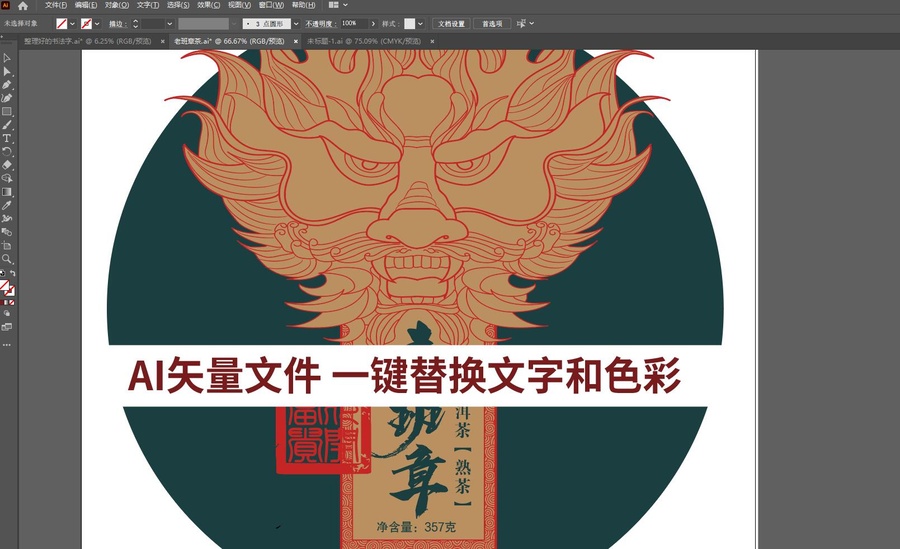Close the 老班章茶.ai tab
The width and height of the screenshot is (900, 549).
coord(296,41)
